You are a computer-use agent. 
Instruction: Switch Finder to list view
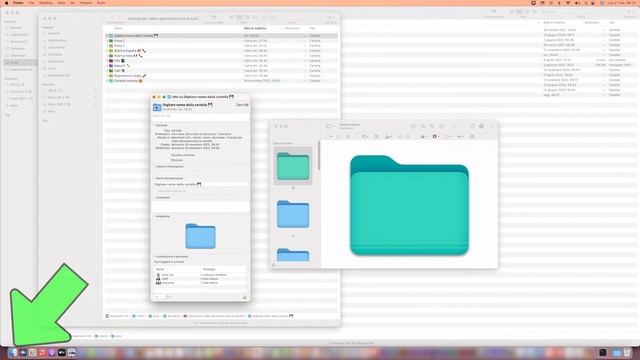pos(240,17)
